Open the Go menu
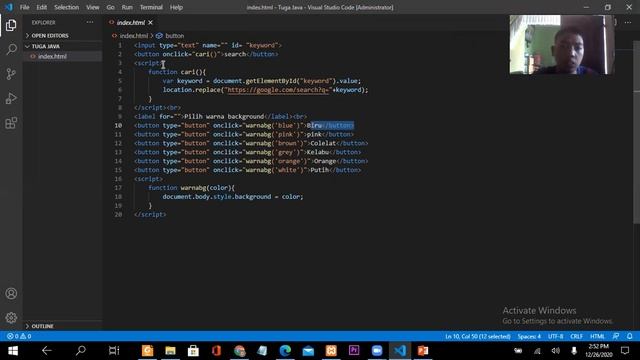This screenshot has height=360, width=640. tap(111, 7)
